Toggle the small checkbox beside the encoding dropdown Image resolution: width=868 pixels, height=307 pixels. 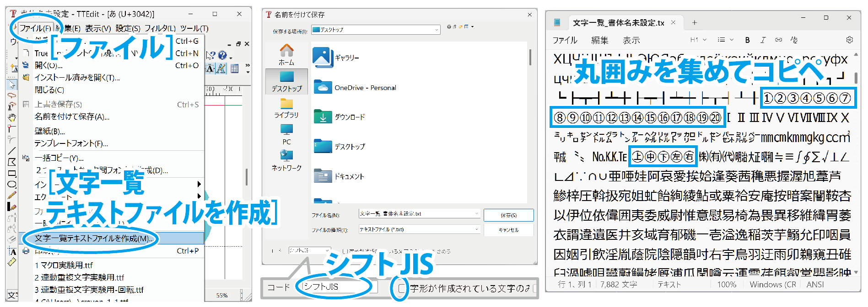pos(345,251)
